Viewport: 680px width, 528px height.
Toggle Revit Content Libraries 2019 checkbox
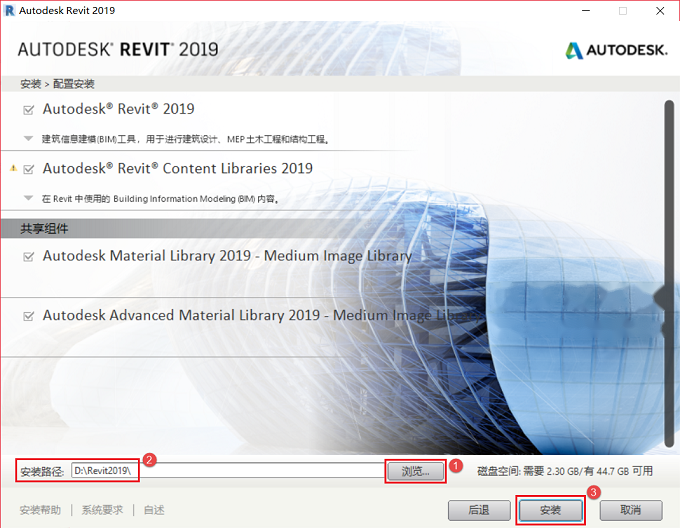point(29,169)
